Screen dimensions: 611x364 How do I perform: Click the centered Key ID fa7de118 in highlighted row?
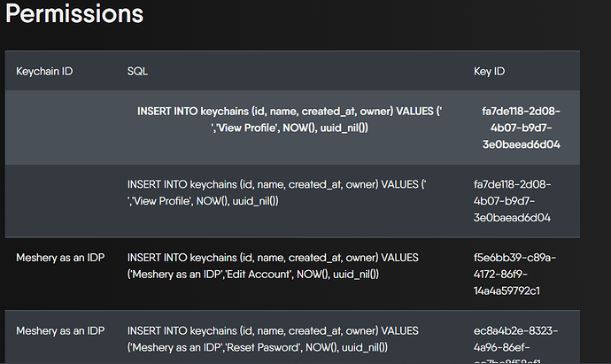click(x=521, y=128)
